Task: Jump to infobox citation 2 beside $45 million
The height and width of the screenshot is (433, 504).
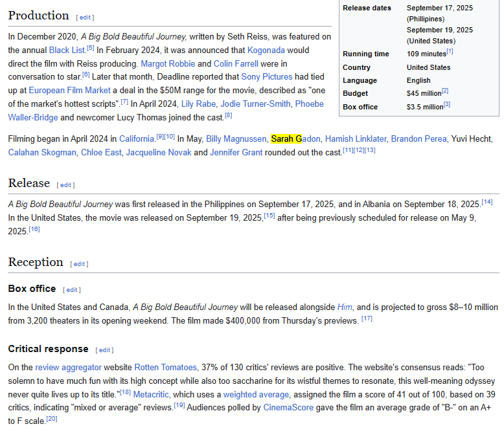Action: (x=445, y=91)
